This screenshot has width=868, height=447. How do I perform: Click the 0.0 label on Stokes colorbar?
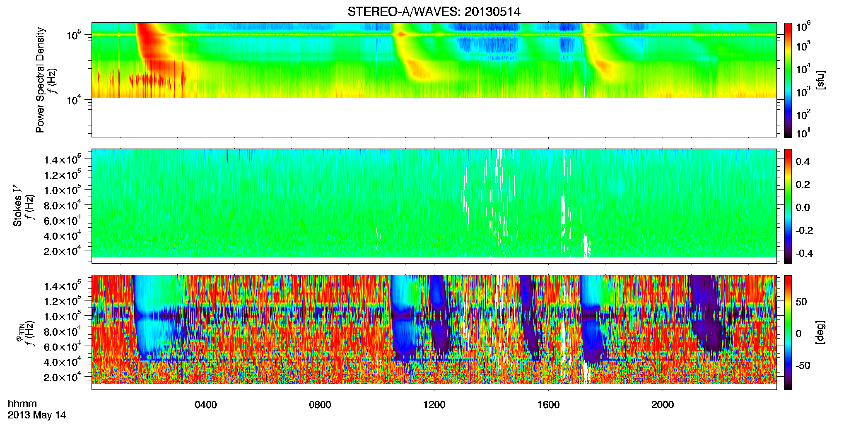click(x=803, y=208)
